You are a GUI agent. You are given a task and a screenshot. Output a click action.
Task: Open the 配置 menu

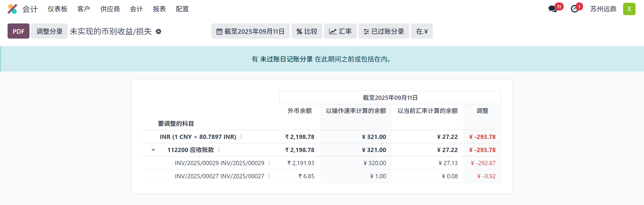tap(182, 9)
